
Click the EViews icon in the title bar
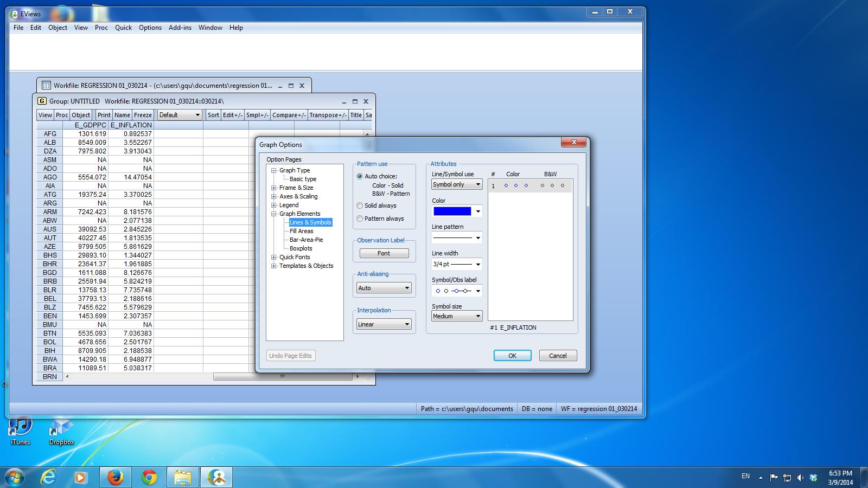pyautogui.click(x=14, y=14)
